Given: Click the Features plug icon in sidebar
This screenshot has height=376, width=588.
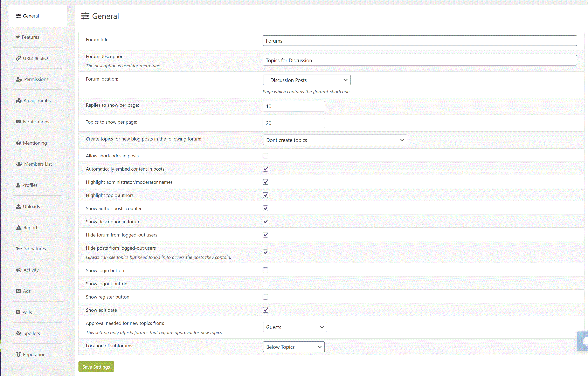Looking at the screenshot, I should 18,37.
